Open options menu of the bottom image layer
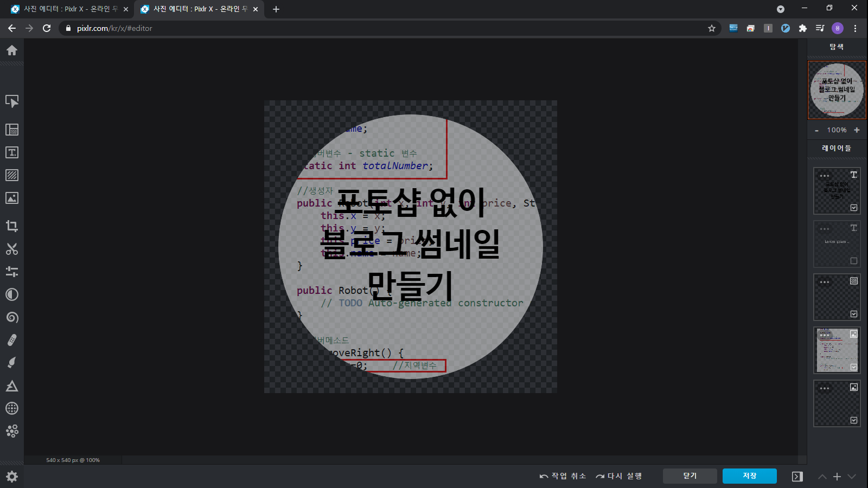The width and height of the screenshot is (868, 488). point(825,388)
